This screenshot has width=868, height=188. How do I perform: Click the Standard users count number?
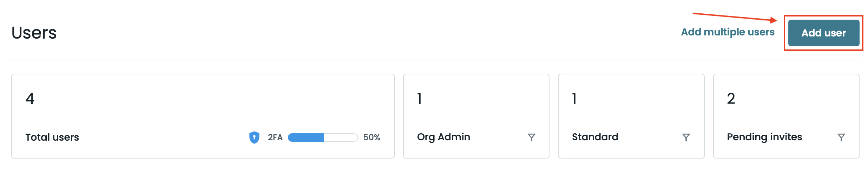(x=574, y=99)
